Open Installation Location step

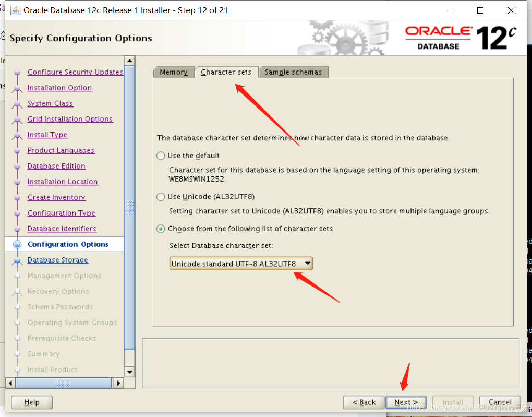(x=63, y=182)
